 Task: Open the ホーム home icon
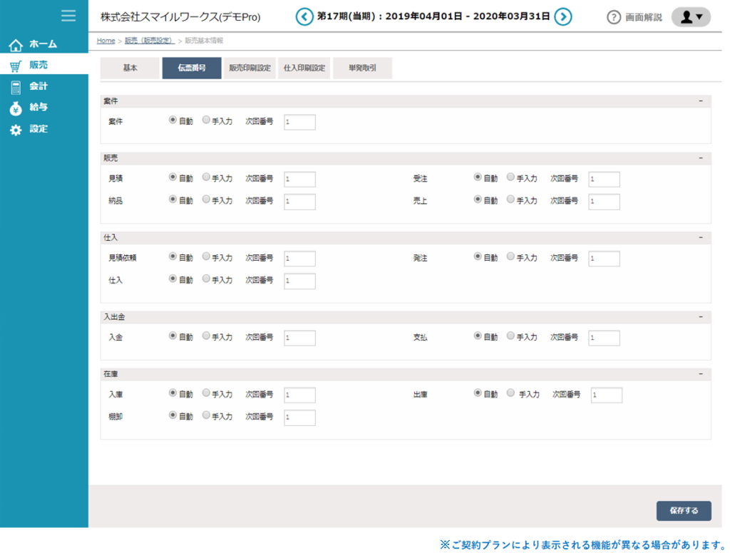click(16, 45)
